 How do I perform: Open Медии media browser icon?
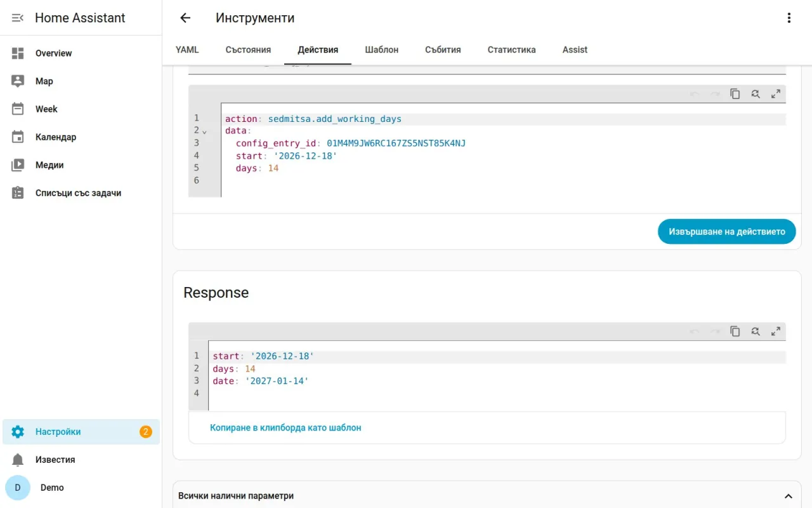pyautogui.click(x=18, y=165)
